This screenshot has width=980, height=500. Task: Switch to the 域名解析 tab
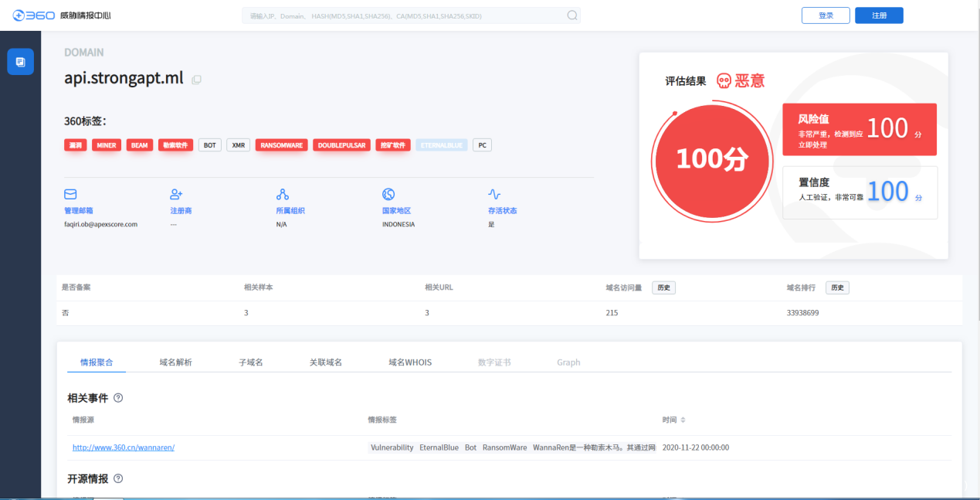[175, 362]
